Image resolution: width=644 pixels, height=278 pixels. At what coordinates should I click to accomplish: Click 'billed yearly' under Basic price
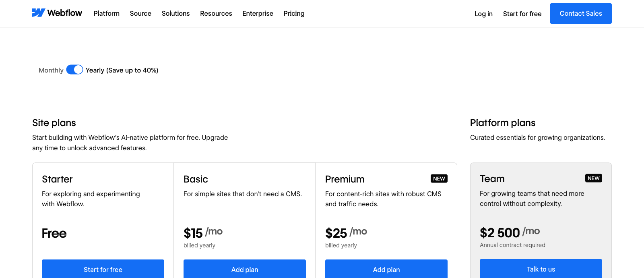(199, 245)
